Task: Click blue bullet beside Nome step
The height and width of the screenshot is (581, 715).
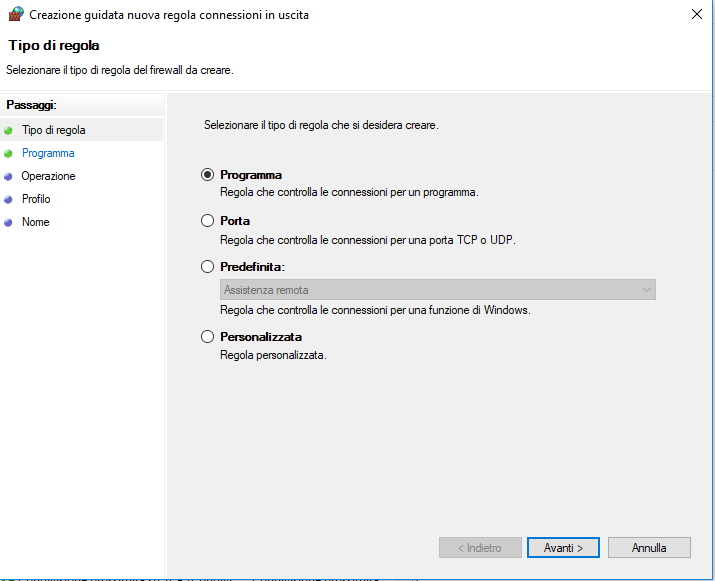Action: (x=9, y=223)
